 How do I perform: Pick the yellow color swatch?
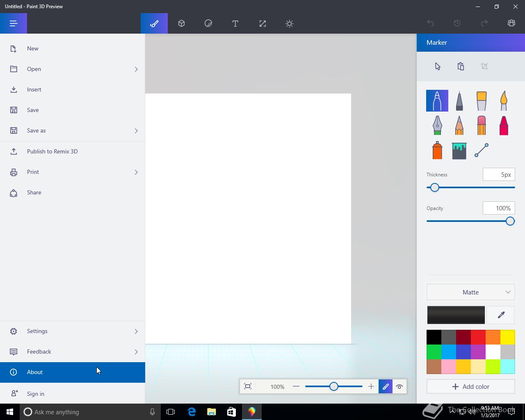(507, 337)
